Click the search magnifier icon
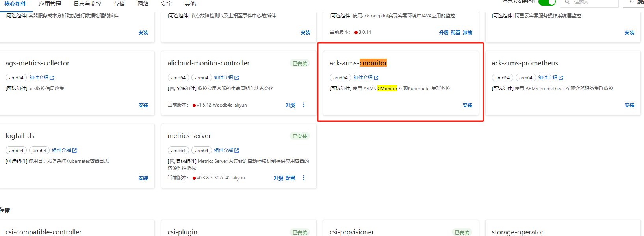The height and width of the screenshot is (236, 644). click(x=567, y=2)
